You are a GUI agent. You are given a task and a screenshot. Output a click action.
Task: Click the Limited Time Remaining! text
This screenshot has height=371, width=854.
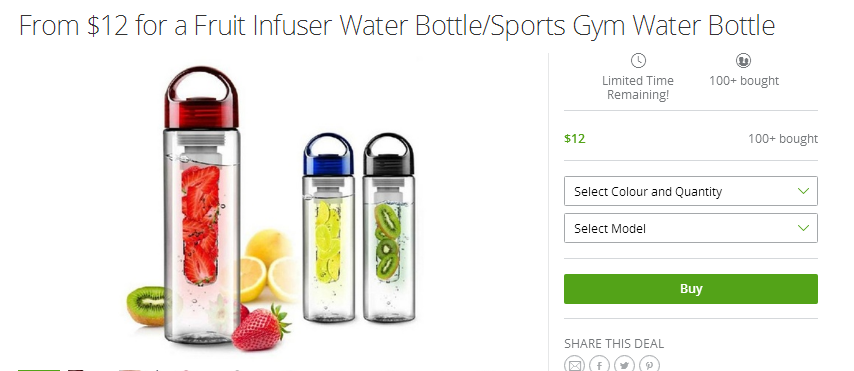(x=638, y=88)
